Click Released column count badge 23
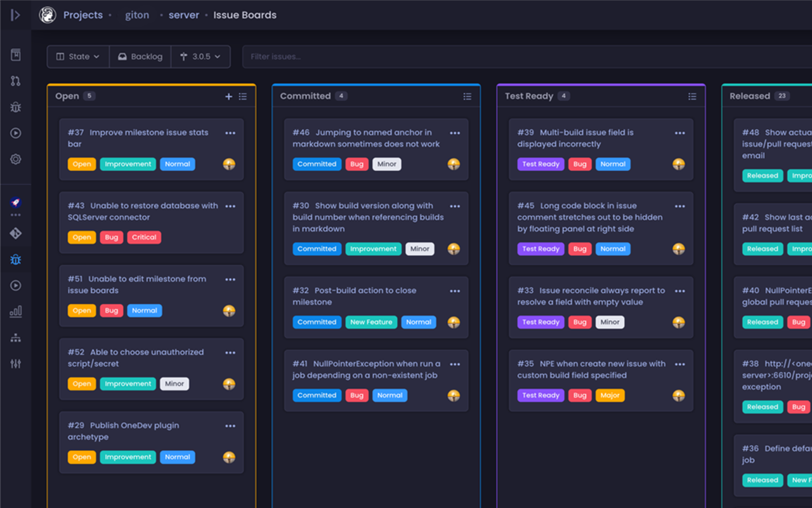Image resolution: width=812 pixels, height=508 pixels. coord(782,97)
